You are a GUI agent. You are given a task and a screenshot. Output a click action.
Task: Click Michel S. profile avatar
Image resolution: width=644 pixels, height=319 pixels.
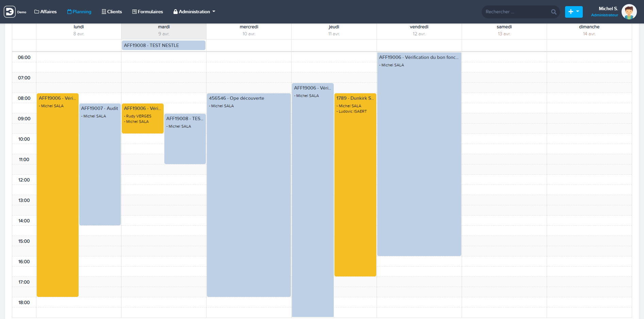pos(629,12)
